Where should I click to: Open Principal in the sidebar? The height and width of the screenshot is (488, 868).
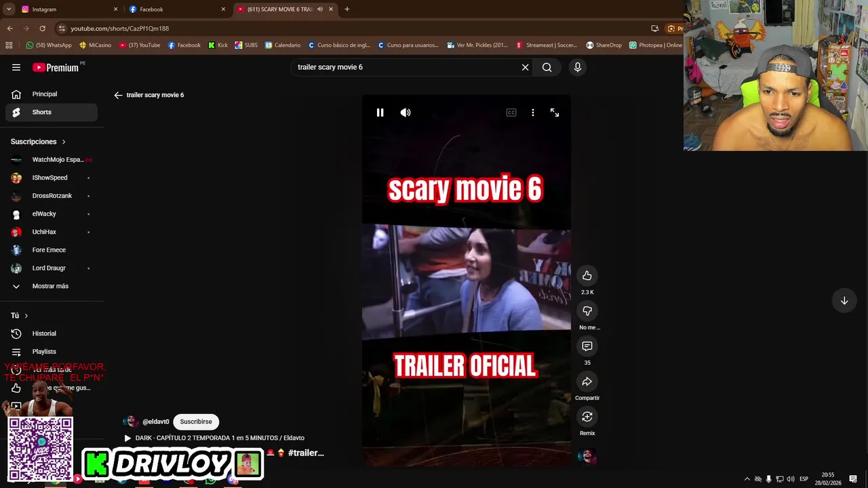click(x=52, y=94)
